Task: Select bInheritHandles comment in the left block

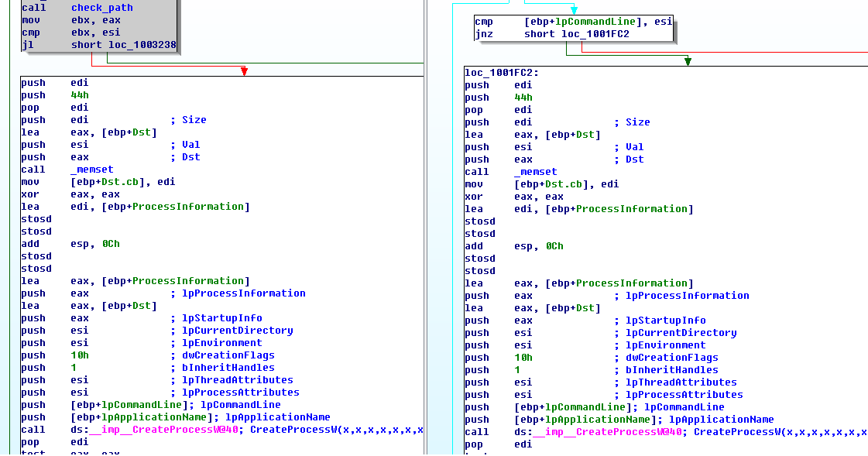Action: click(x=228, y=368)
